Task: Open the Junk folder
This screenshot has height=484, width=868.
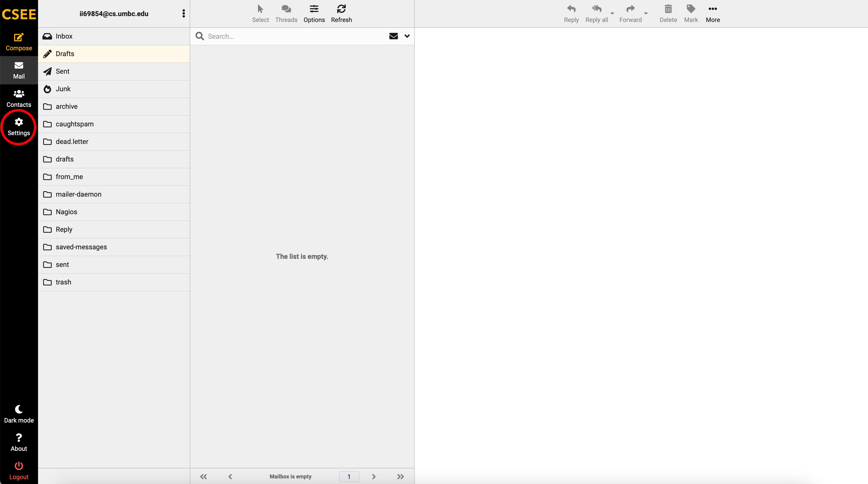Action: (x=114, y=89)
